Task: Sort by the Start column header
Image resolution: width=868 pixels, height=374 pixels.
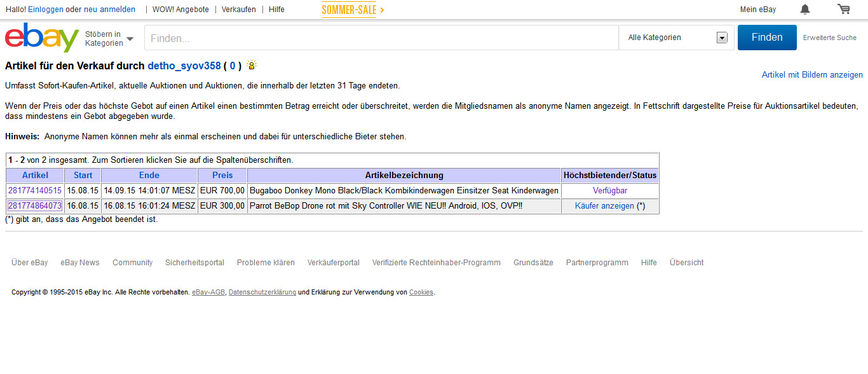Action: pyautogui.click(x=83, y=175)
